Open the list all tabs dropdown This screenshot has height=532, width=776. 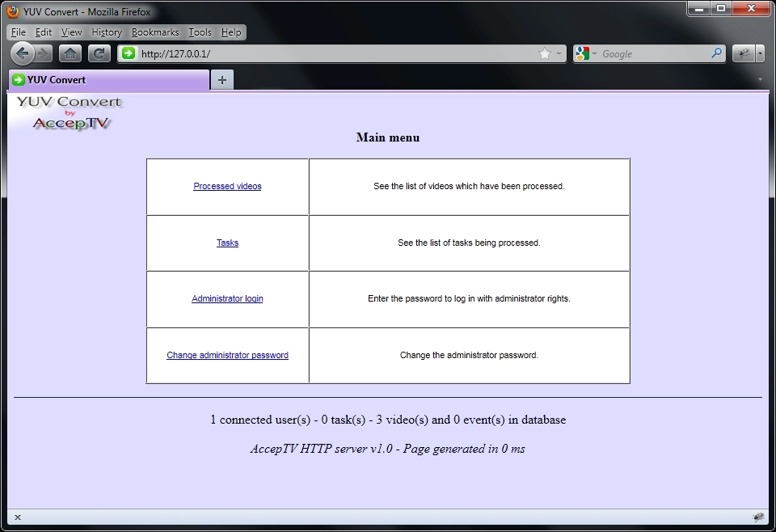click(760, 79)
